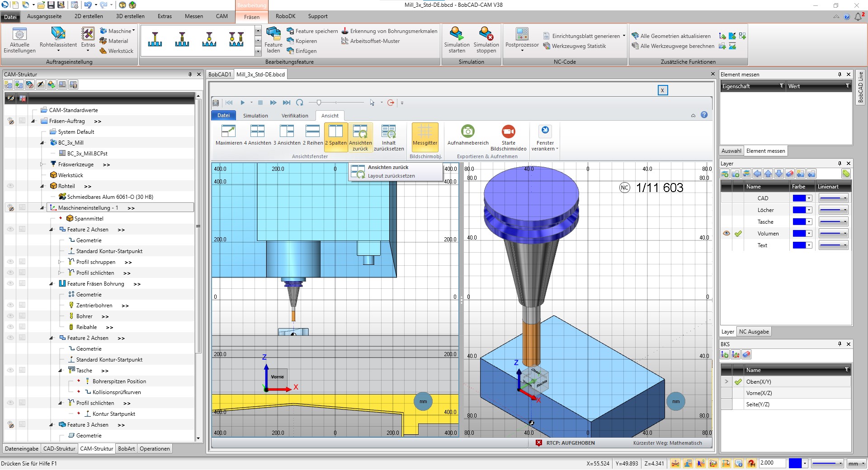Toggle the Messgitter in the simulation view
868x470 pixels.
click(425, 136)
